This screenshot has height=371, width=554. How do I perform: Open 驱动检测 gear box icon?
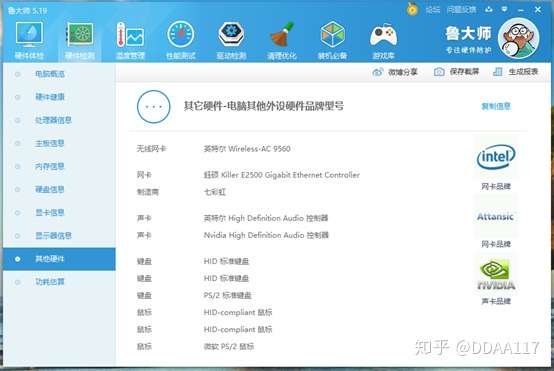[x=231, y=34]
